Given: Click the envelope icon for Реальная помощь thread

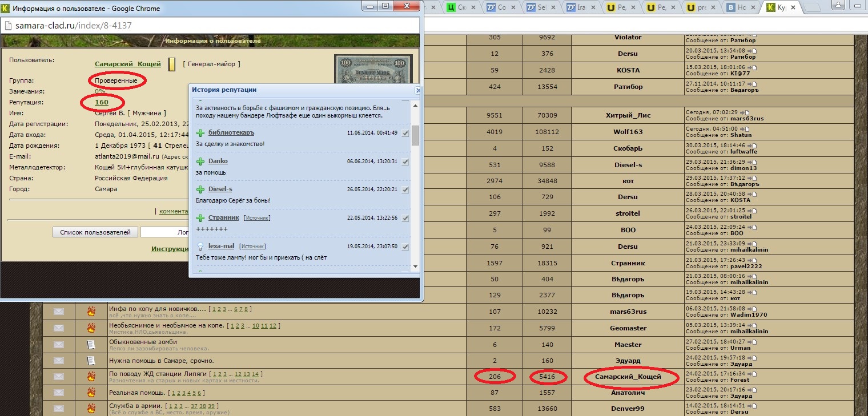Looking at the screenshot, I should 59,393.
